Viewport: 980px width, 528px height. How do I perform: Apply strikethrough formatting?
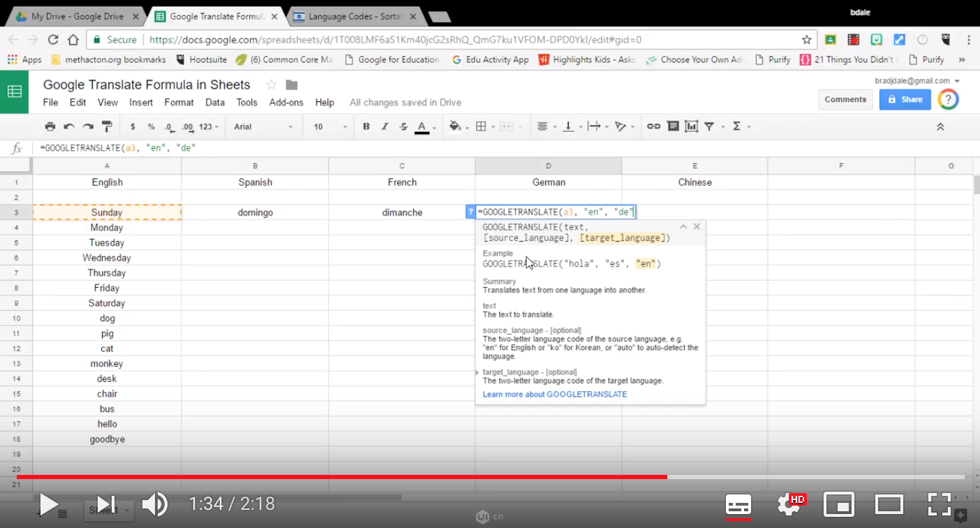403,126
